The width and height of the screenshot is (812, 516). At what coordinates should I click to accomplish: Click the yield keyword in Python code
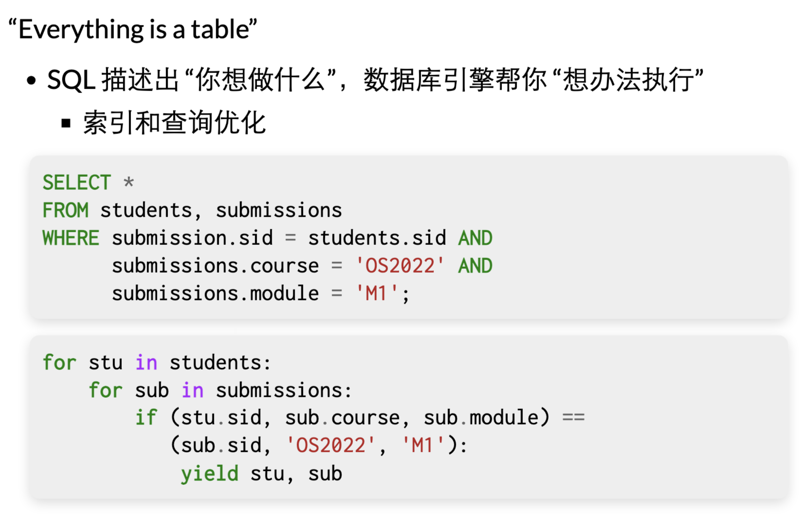(x=210, y=474)
